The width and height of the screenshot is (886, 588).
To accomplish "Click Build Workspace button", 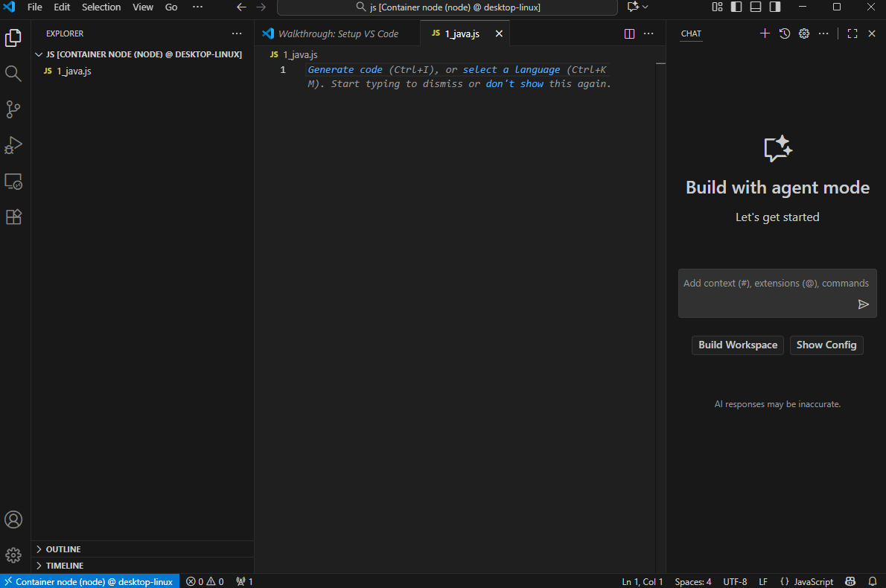I will click(x=737, y=345).
